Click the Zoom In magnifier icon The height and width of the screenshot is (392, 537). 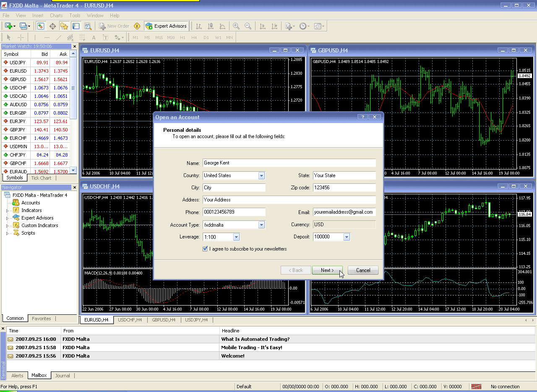click(x=236, y=26)
